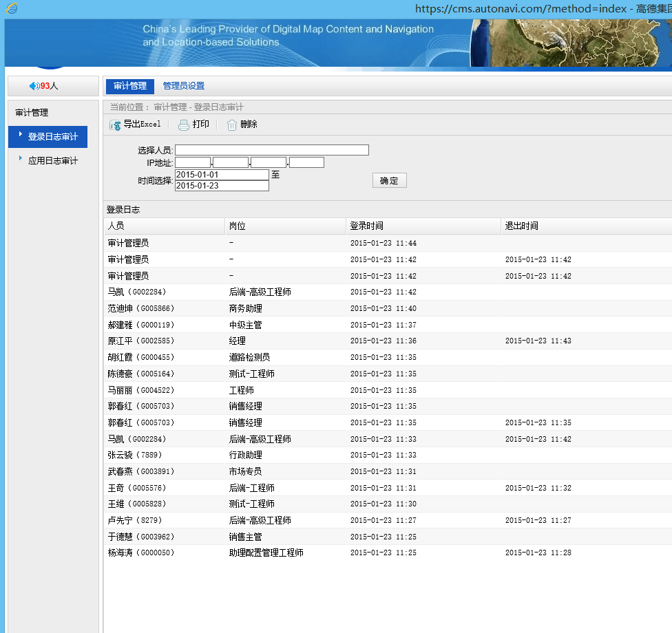
Task: Click the second IP地址 octet field
Action: click(231, 162)
